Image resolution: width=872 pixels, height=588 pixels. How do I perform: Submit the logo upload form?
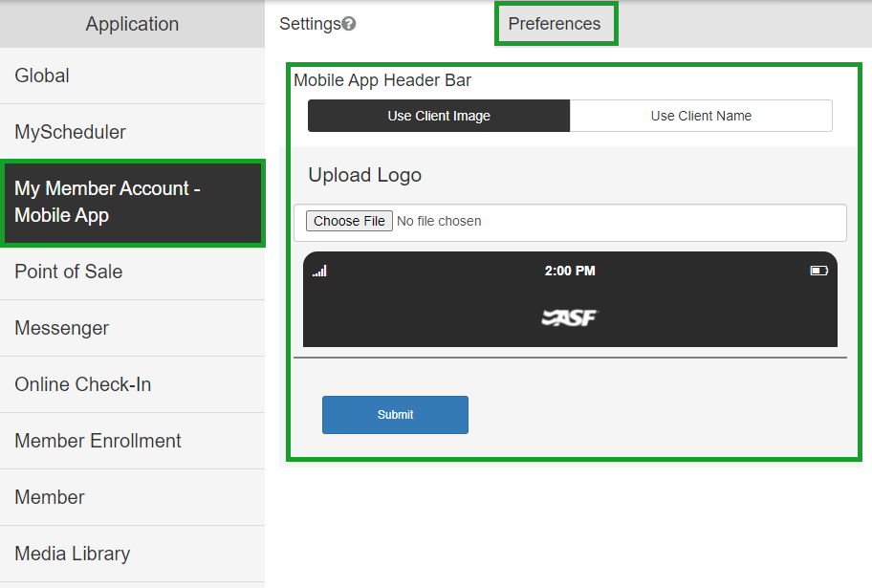point(396,415)
